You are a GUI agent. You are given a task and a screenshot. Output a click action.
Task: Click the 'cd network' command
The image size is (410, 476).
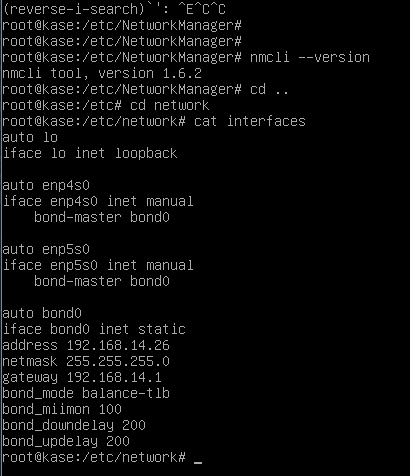click(170, 105)
